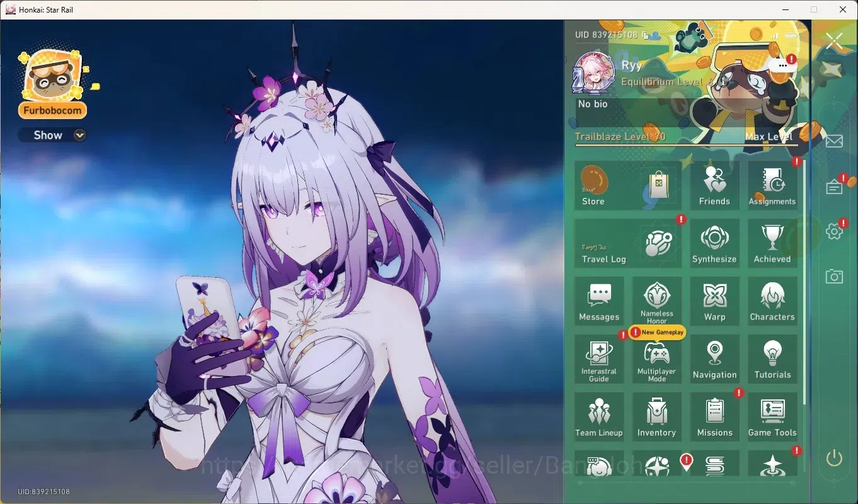Open Game Tools
Screen dimensions: 858x504
coord(772,417)
